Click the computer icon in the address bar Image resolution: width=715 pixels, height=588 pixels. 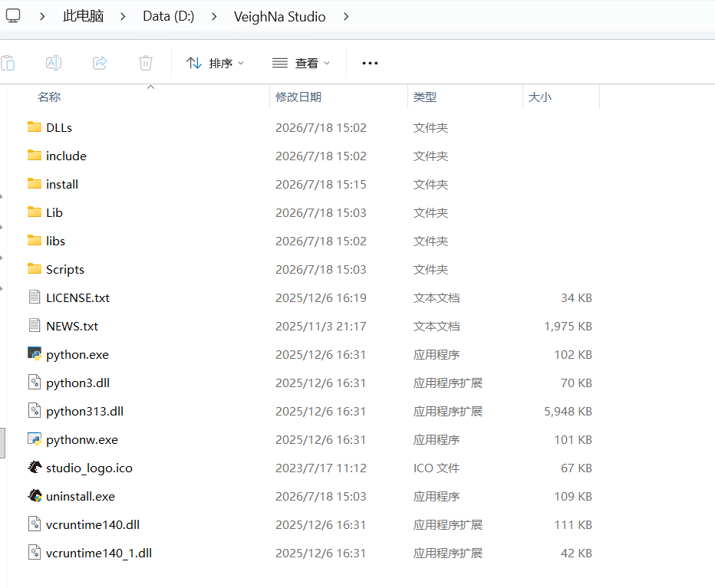coord(13,16)
